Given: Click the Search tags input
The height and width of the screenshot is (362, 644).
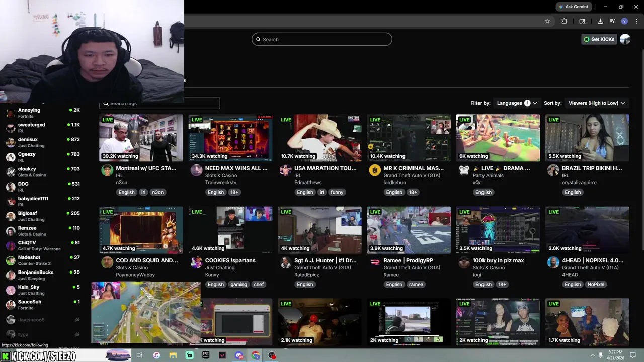Looking at the screenshot, I should coord(159,103).
